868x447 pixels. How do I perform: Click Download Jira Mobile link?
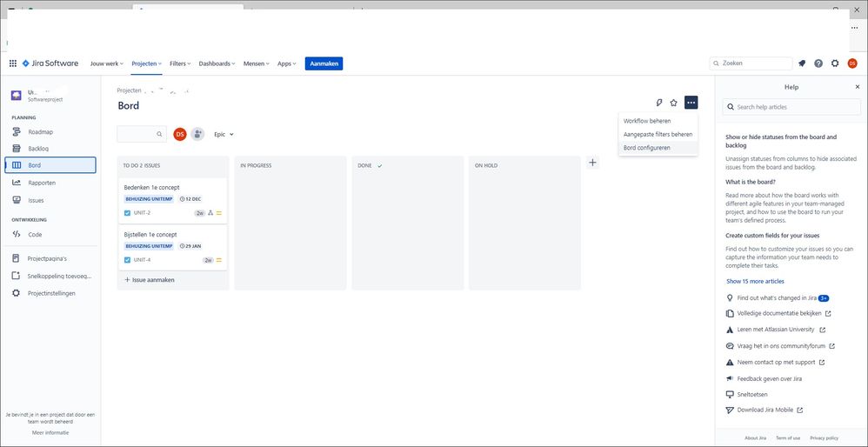coord(765,410)
